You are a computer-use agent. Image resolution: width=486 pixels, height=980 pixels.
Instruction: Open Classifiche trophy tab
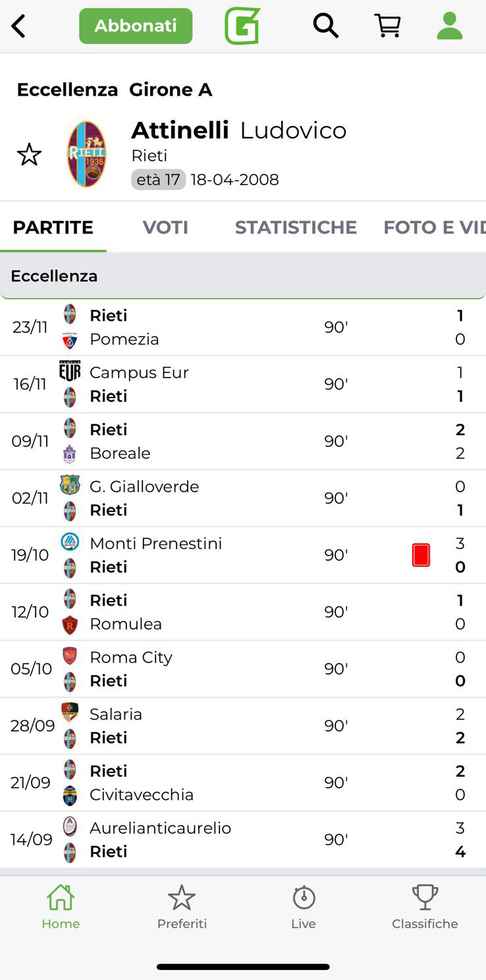click(x=425, y=907)
